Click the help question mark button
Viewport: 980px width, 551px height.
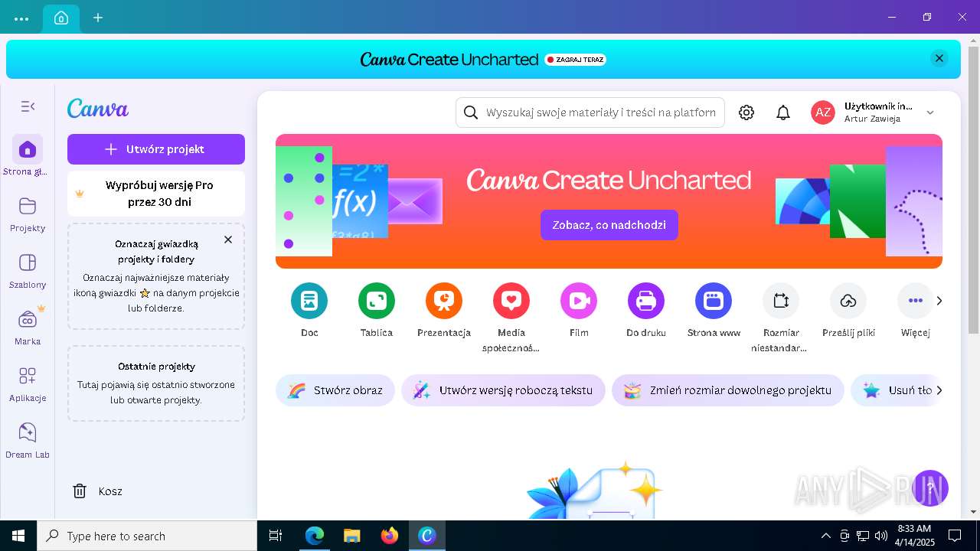point(930,488)
